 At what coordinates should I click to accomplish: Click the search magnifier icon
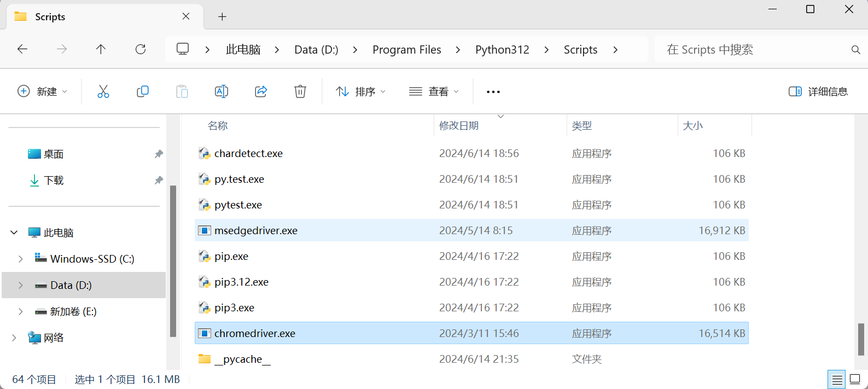click(856, 50)
